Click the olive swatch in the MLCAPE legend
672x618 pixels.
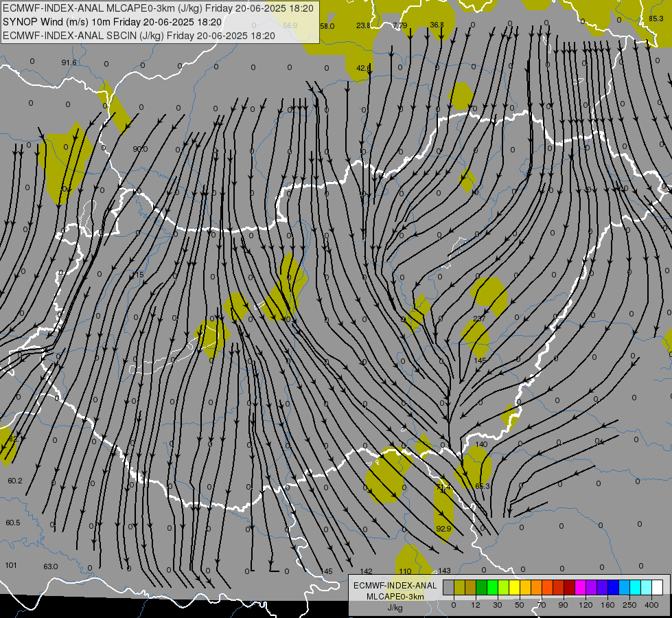click(460, 587)
